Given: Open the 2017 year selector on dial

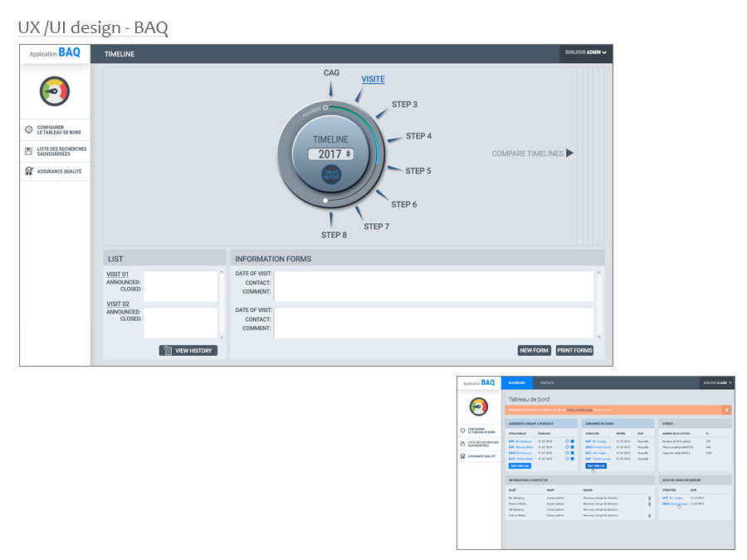Looking at the screenshot, I should pos(330,154).
